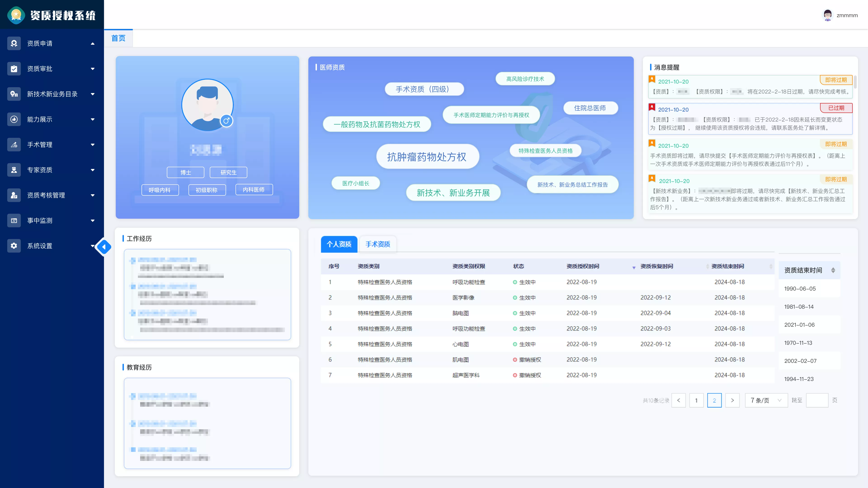Click 超声医学科 in table row 7
The width and height of the screenshot is (868, 488).
click(x=466, y=375)
